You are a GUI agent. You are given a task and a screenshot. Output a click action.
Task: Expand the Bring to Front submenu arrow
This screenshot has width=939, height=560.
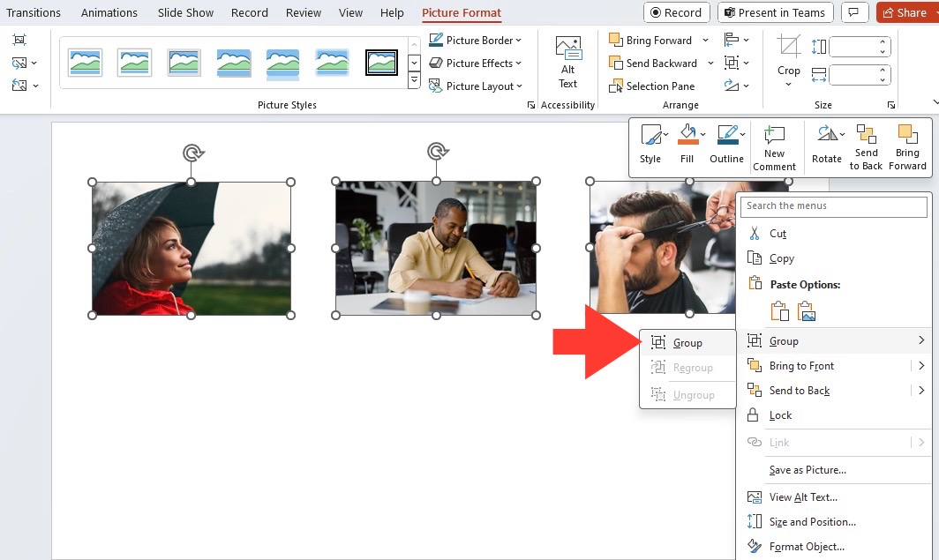pos(921,366)
